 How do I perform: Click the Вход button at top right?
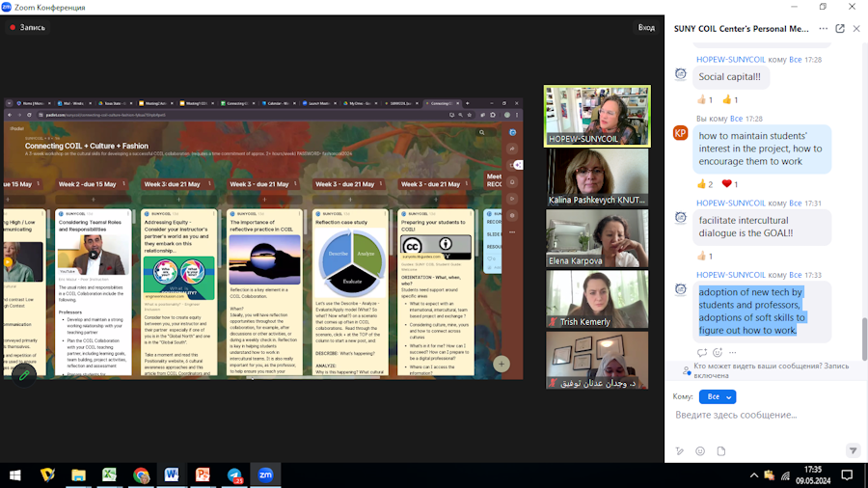[646, 27]
